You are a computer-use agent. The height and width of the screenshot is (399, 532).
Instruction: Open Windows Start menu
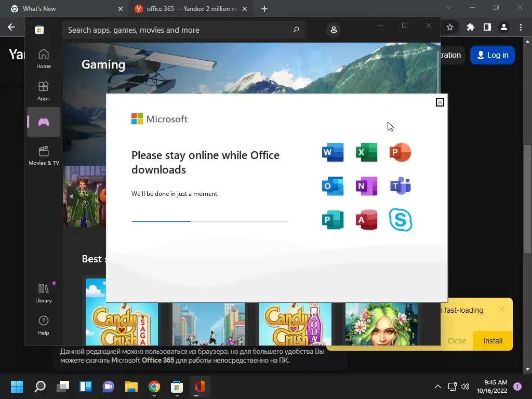point(17,387)
